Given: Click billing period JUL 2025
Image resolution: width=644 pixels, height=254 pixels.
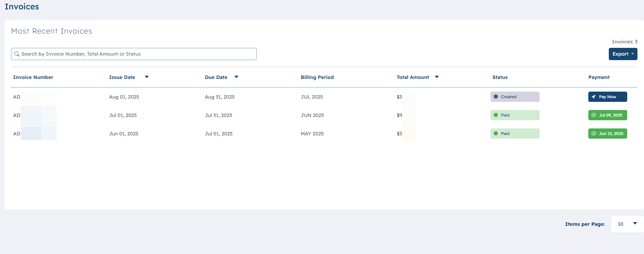Looking at the screenshot, I should click(x=312, y=97).
